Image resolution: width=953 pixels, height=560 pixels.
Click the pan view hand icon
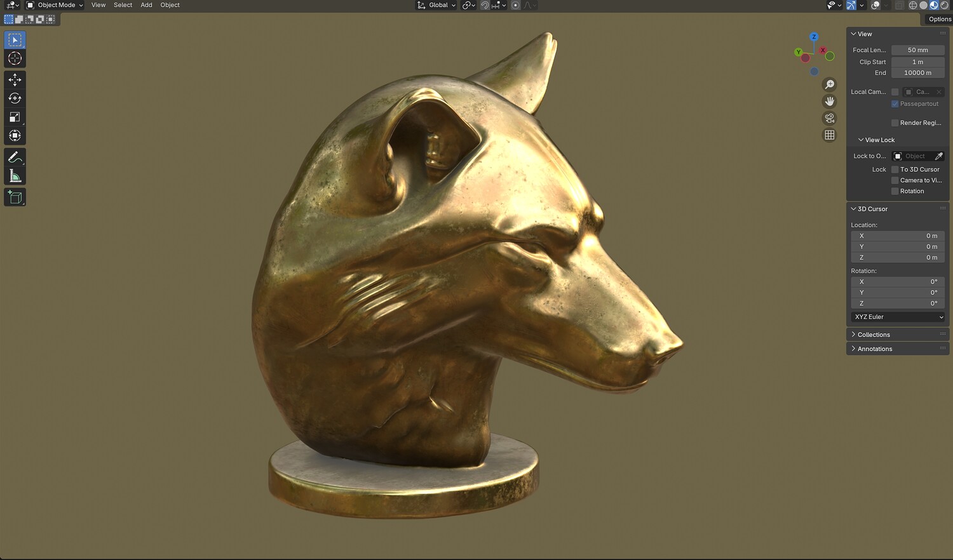(x=830, y=102)
